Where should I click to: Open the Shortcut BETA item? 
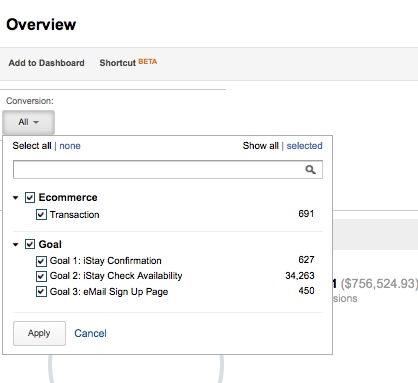128,63
